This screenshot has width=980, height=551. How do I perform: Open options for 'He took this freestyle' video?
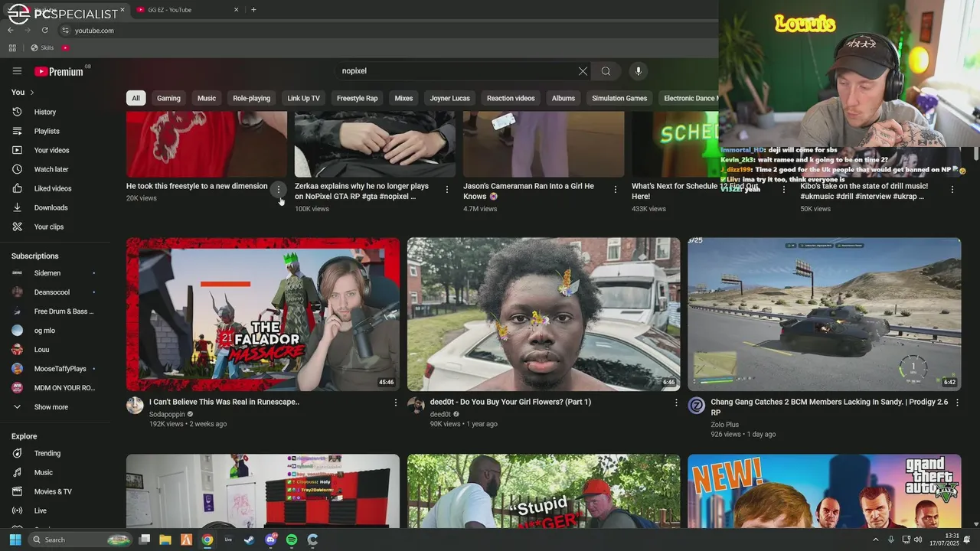point(279,189)
